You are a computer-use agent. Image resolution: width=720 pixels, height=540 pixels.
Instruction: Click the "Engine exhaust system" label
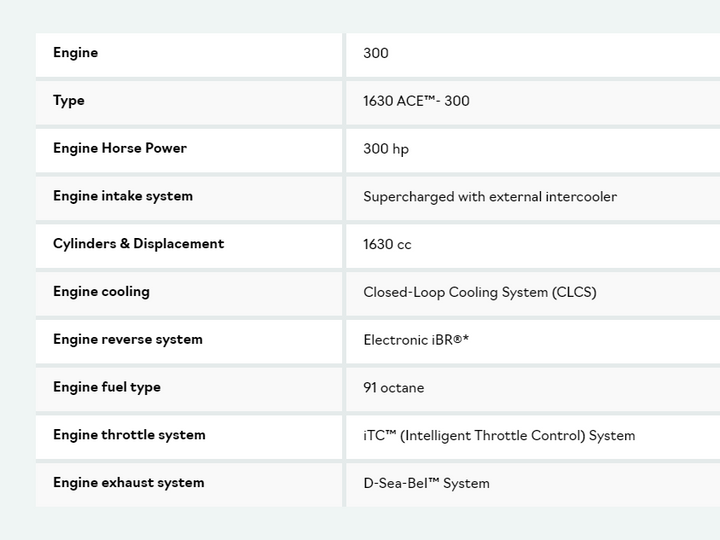click(x=128, y=483)
